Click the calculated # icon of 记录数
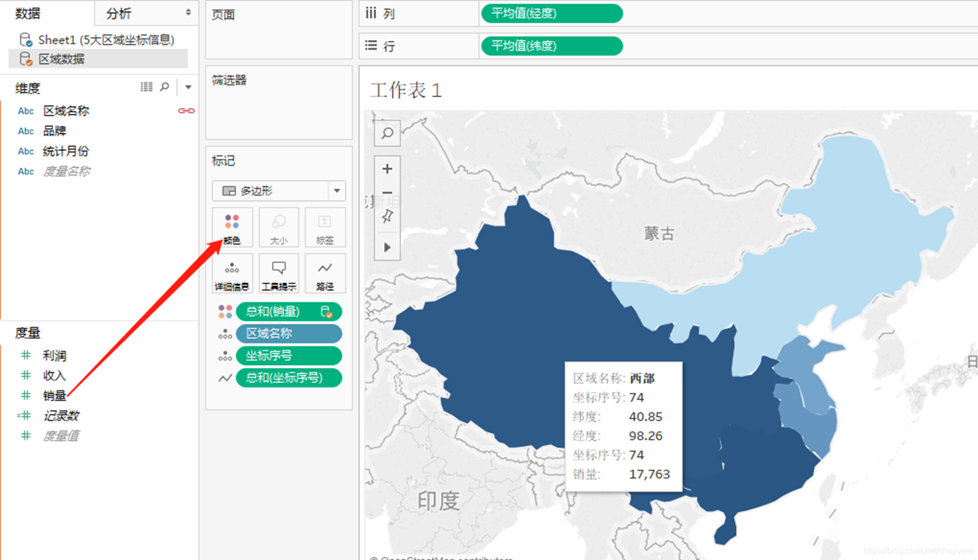The width and height of the screenshot is (978, 560). (24, 416)
